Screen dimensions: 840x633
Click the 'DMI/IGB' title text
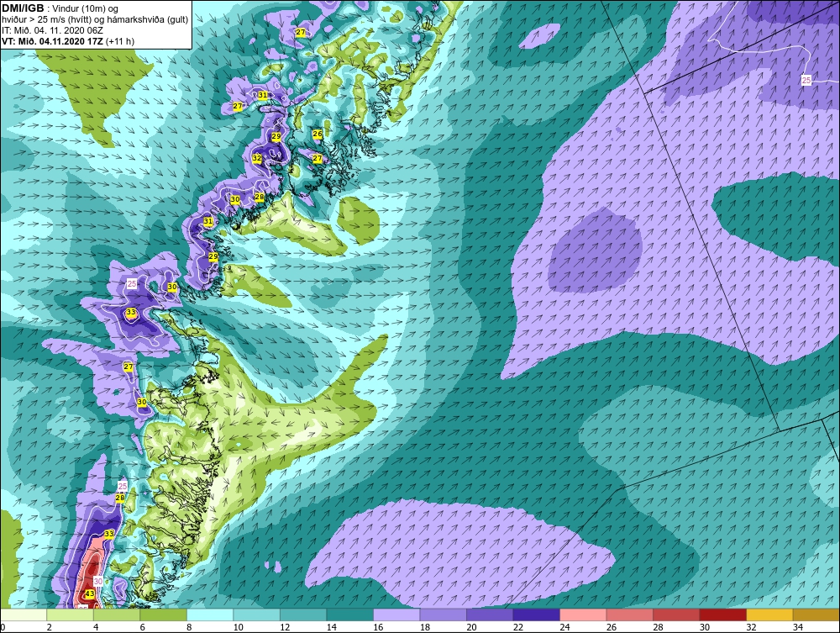pos(23,8)
